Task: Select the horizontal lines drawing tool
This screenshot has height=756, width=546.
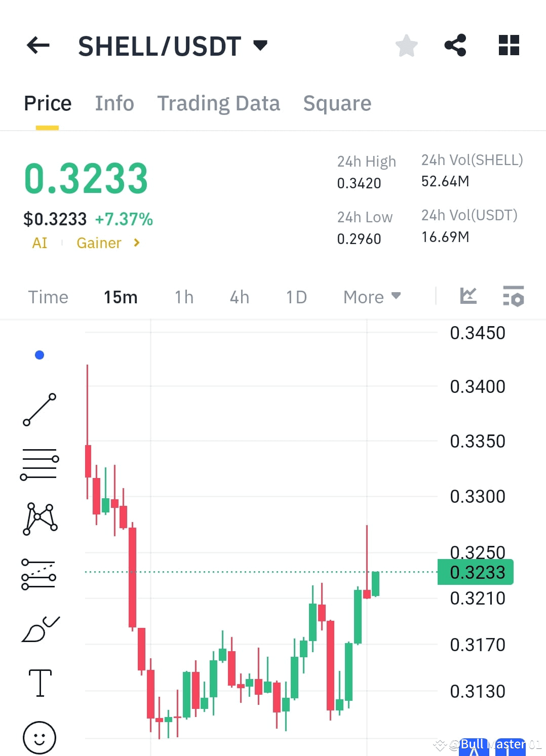Action: tap(40, 463)
